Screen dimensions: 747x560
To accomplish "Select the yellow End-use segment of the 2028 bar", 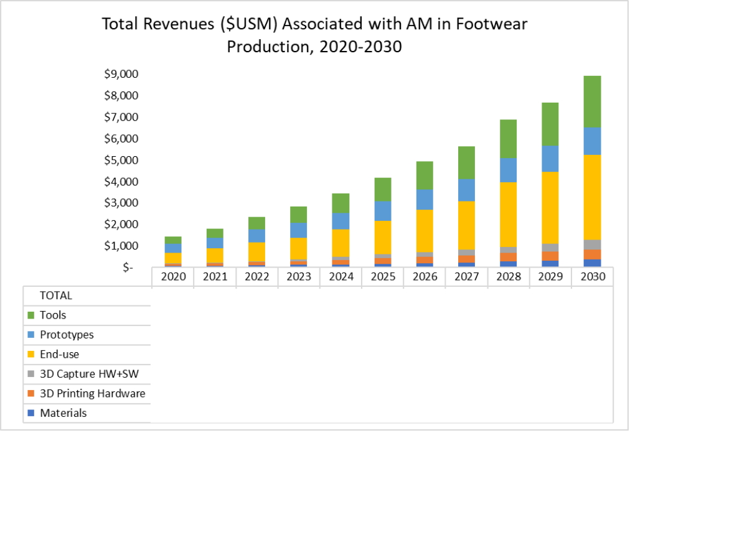I will [509, 215].
